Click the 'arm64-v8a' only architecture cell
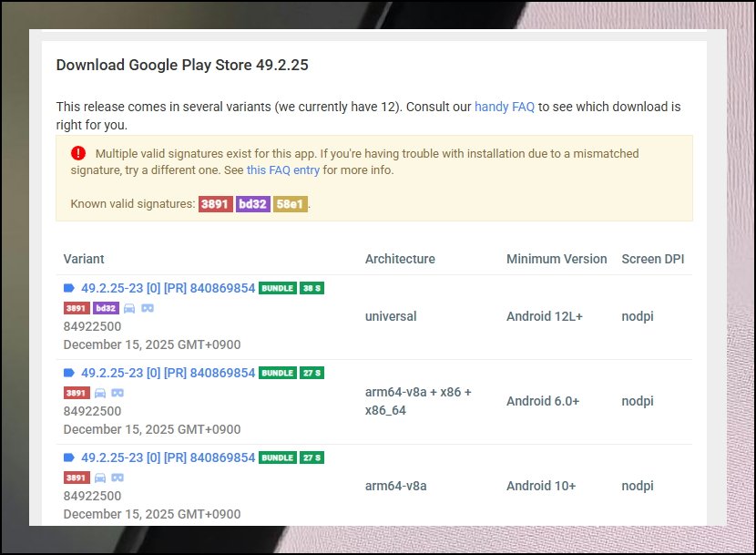 (396, 486)
